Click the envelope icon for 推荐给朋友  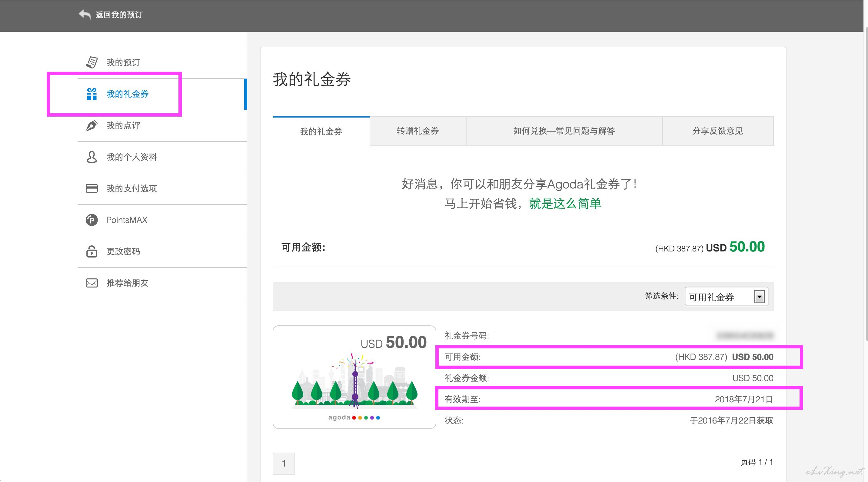click(92, 283)
